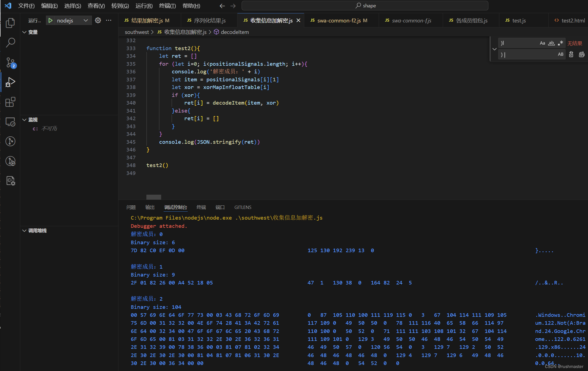The height and width of the screenshot is (371, 588).
Task: Open launch.json settings gear icon
Action: pyautogui.click(x=98, y=21)
